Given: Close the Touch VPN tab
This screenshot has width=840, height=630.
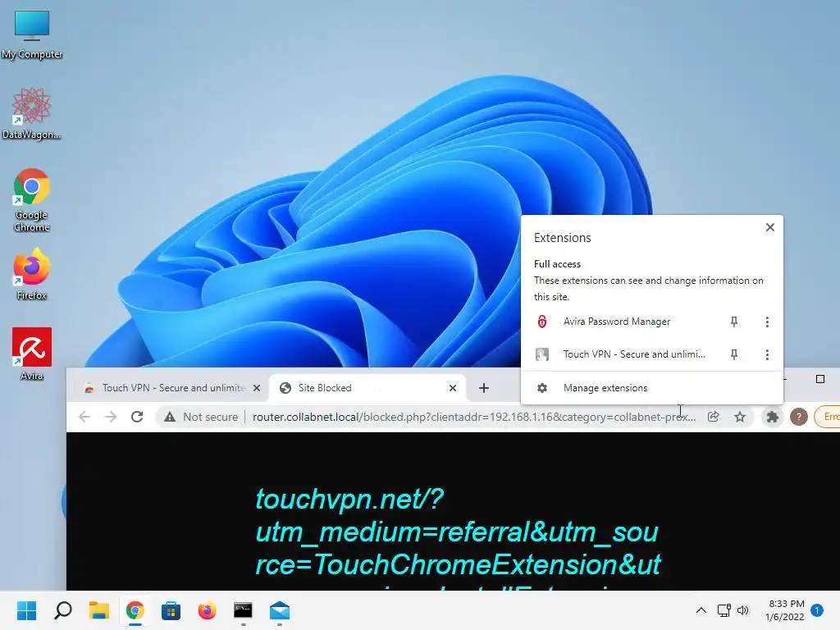Looking at the screenshot, I should click(257, 388).
